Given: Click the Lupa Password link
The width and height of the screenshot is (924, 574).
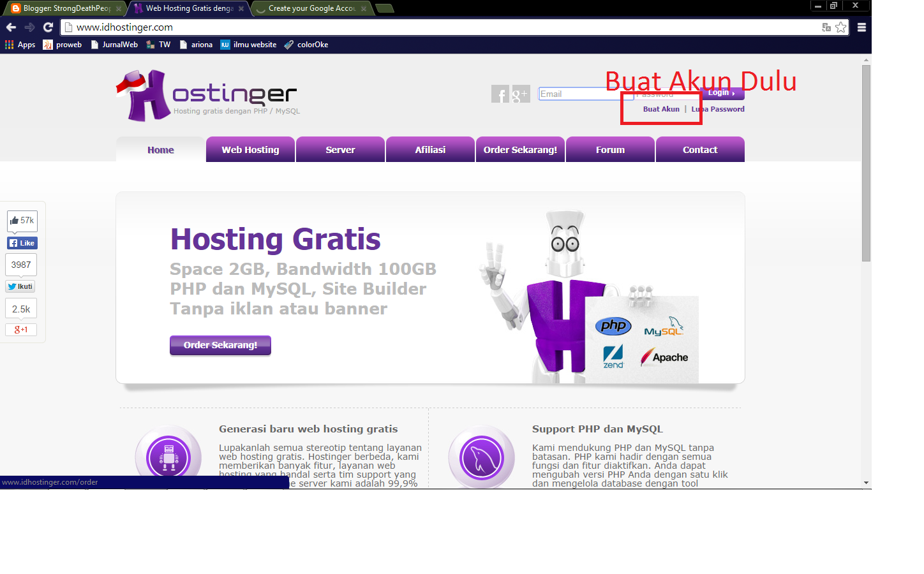Looking at the screenshot, I should [718, 109].
